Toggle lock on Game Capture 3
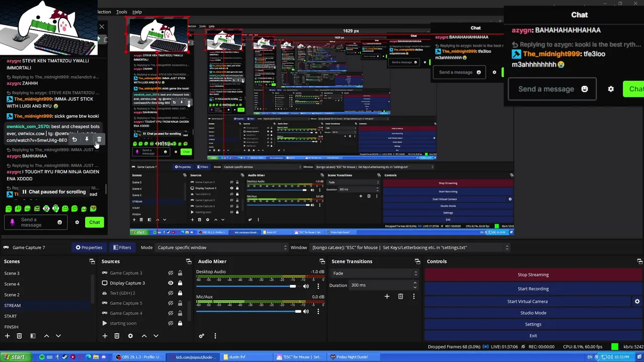This screenshot has width=644, height=362. click(180, 273)
